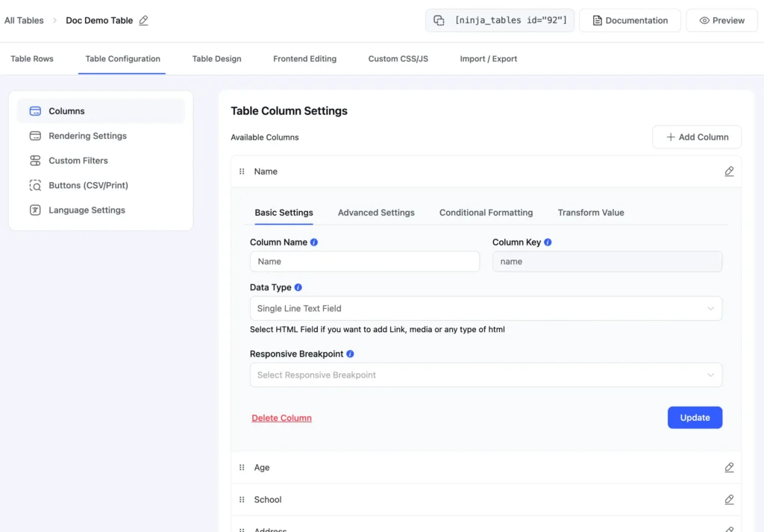This screenshot has width=764, height=532.
Task: Select the Table Configuration tab
Action: coord(123,59)
